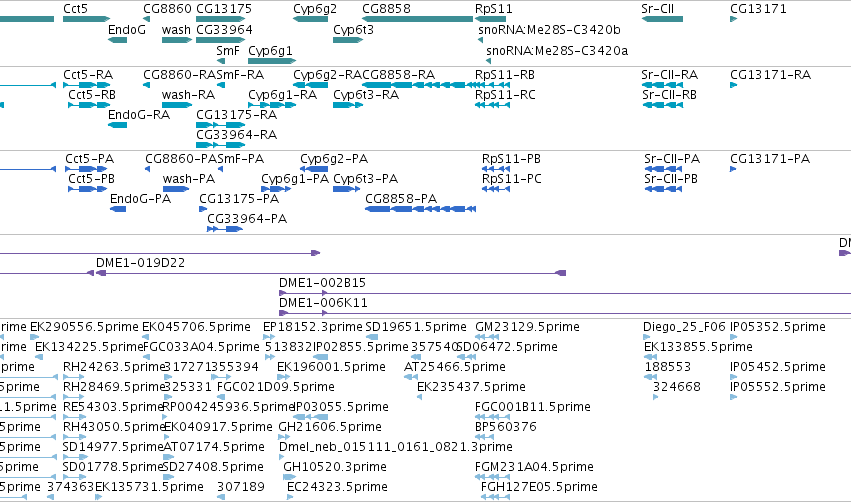Click the Cct5-PB protein feature
The height and width of the screenshot is (502, 851).
(87, 189)
